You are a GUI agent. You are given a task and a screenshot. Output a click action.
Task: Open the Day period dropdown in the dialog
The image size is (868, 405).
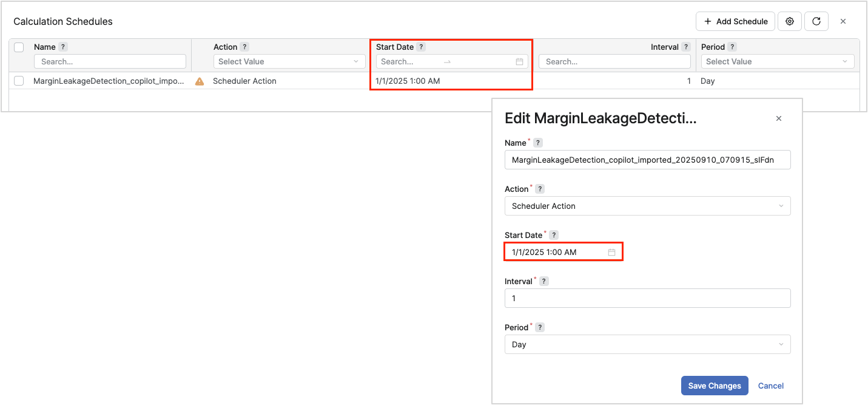(x=647, y=344)
